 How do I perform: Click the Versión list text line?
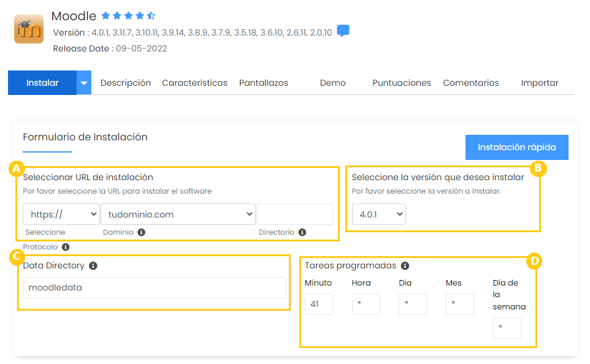coord(193,32)
